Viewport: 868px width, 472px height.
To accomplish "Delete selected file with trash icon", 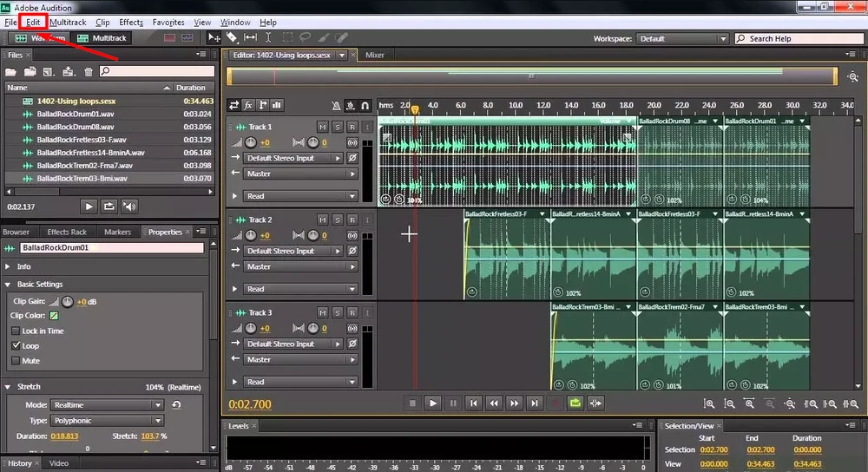I will (88, 71).
